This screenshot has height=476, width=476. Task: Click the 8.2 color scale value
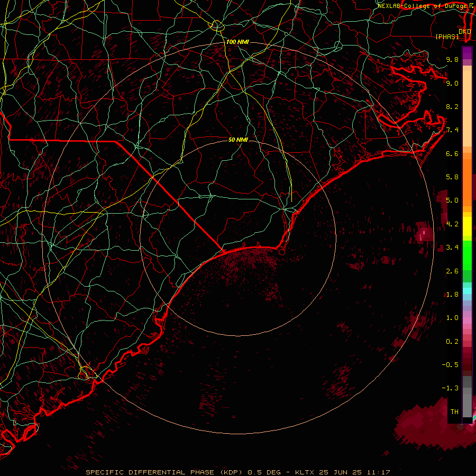pos(452,106)
